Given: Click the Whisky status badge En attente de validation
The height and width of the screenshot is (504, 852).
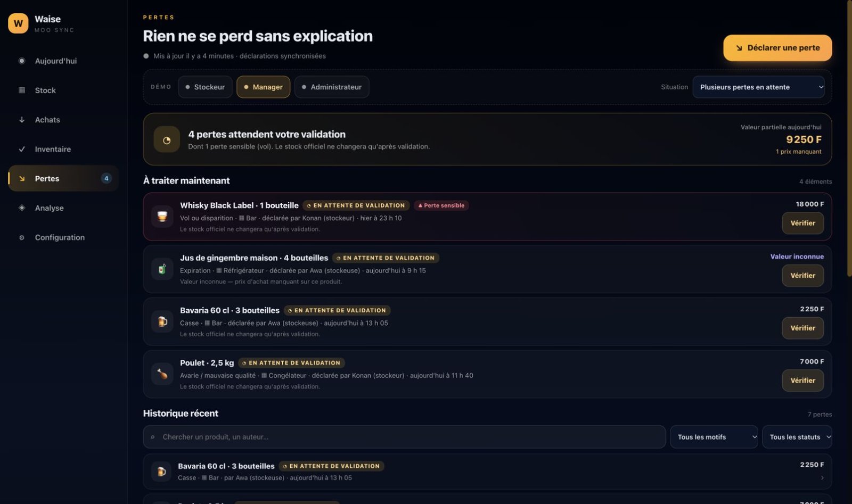Looking at the screenshot, I should click(356, 205).
